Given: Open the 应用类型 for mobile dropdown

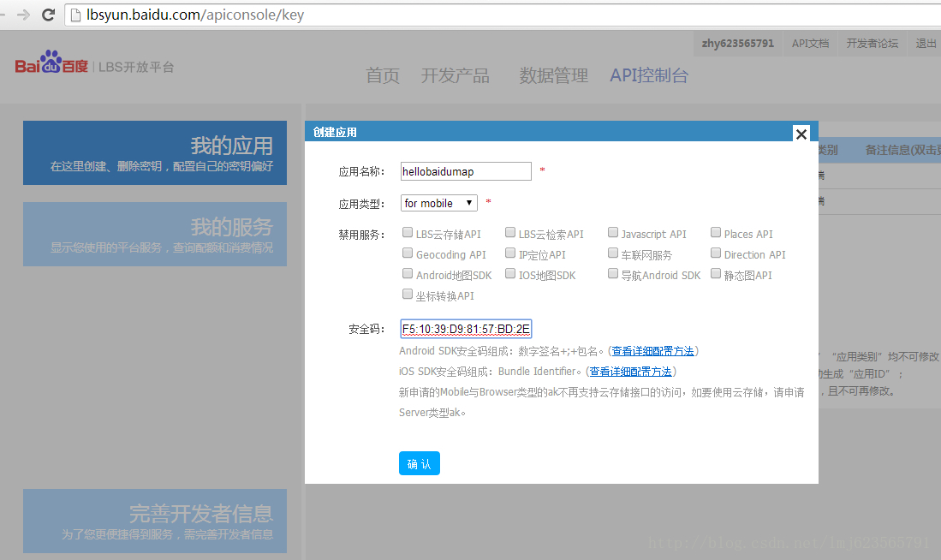Looking at the screenshot, I should (439, 203).
